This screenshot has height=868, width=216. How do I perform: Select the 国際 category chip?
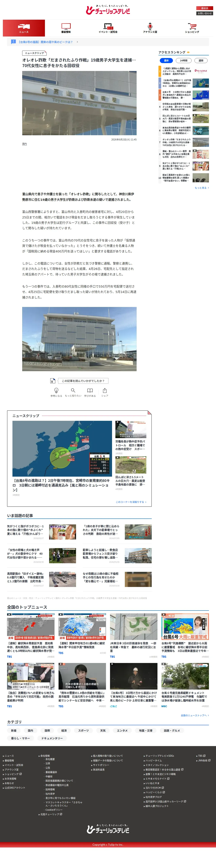[x=47, y=731]
